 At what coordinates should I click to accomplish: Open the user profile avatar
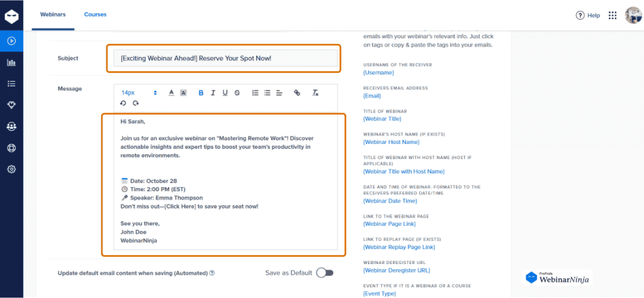[633, 15]
